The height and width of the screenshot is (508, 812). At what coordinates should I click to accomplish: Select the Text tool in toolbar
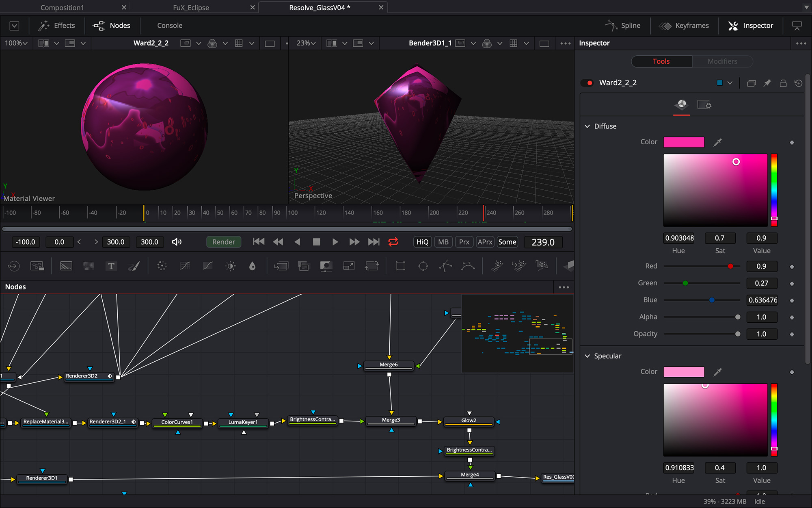(111, 266)
